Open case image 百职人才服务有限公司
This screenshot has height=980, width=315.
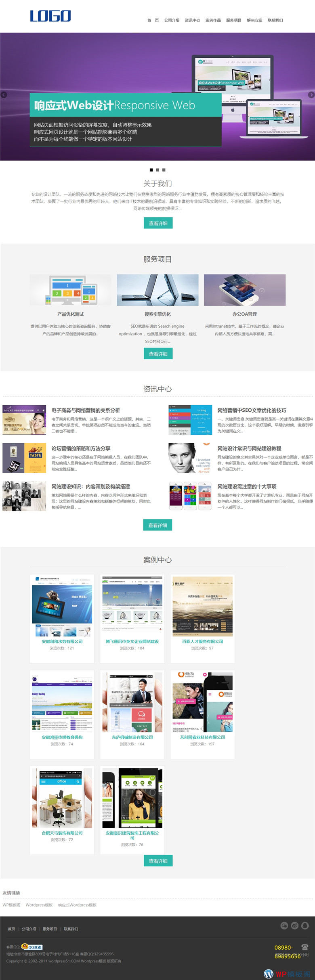(203, 607)
